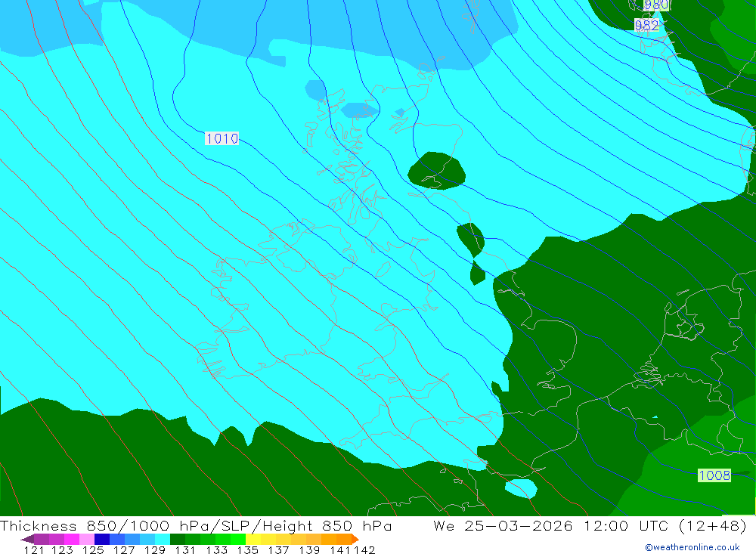Viewport: 756px width, 554px height.
Task: Click the orange arrow at legend end
Action: (x=355, y=539)
